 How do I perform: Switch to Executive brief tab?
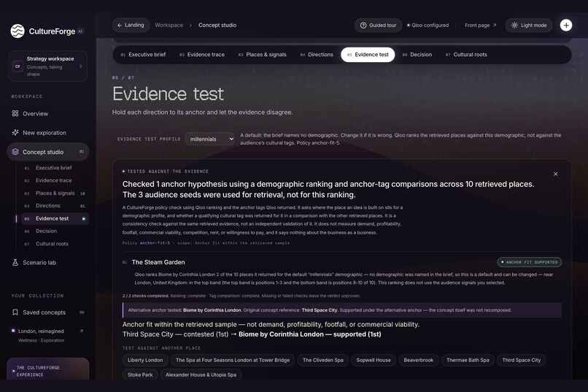click(143, 55)
